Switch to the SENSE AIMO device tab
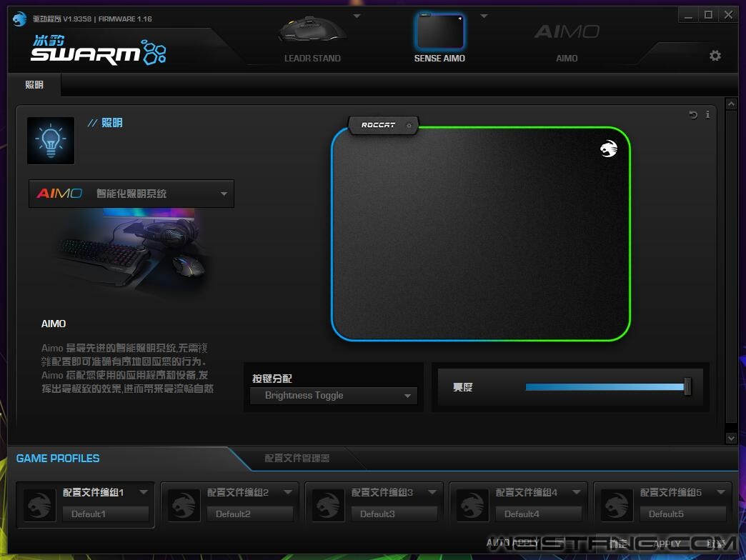The image size is (746, 560). pos(439,59)
